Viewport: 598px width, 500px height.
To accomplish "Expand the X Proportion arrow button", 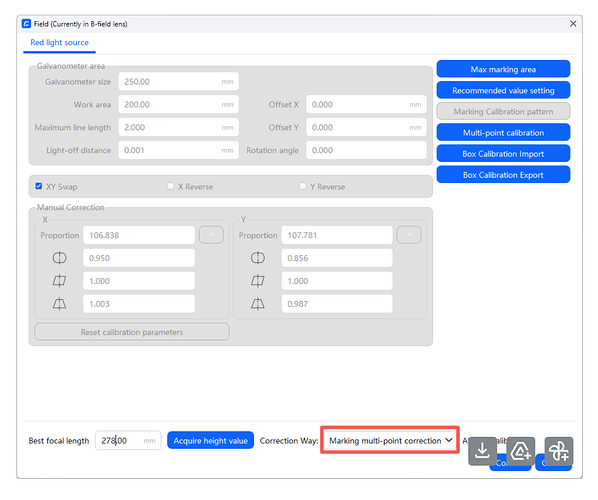I will [211, 235].
